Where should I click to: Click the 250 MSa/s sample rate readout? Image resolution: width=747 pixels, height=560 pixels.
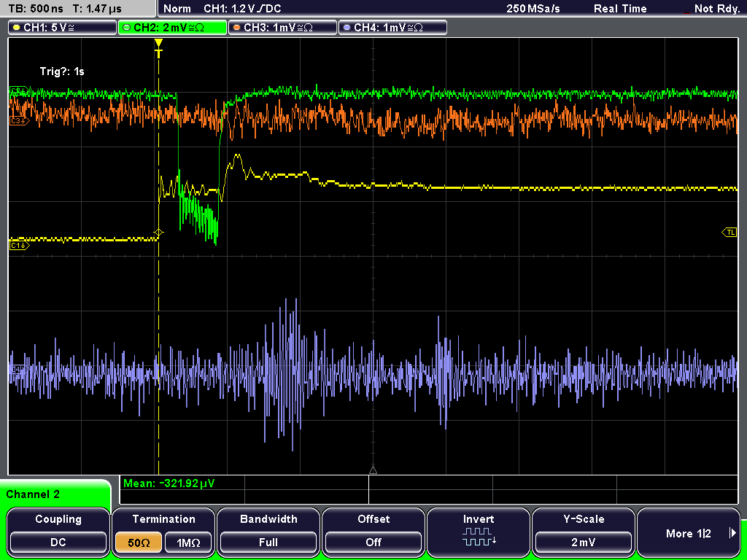point(533,9)
